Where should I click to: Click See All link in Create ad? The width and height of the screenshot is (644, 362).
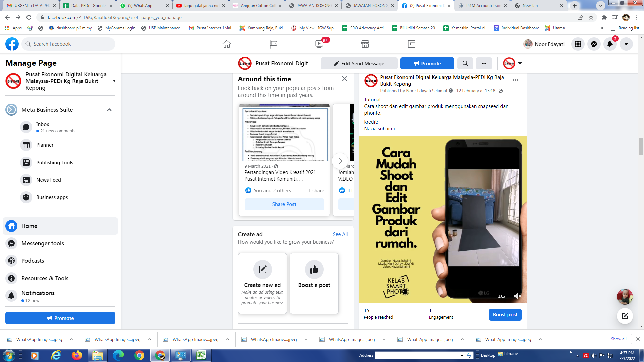(x=340, y=234)
